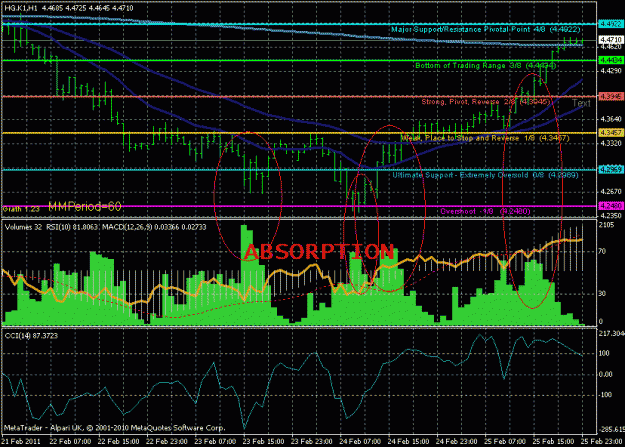Select the yellow 4.3457 price label
Screen dimensions: 625x447
(611, 133)
